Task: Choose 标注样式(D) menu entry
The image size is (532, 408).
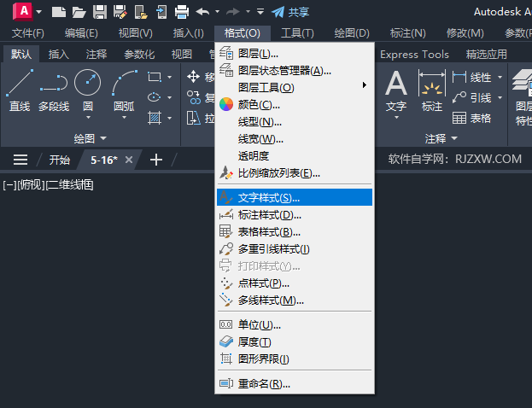Action: [295, 215]
